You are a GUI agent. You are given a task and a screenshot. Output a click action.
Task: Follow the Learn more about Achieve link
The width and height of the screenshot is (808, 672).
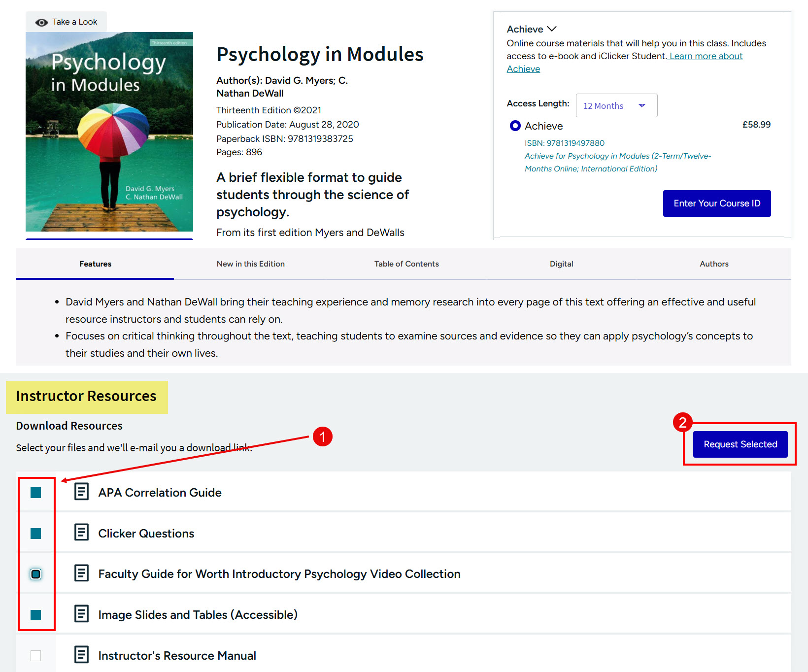click(706, 56)
